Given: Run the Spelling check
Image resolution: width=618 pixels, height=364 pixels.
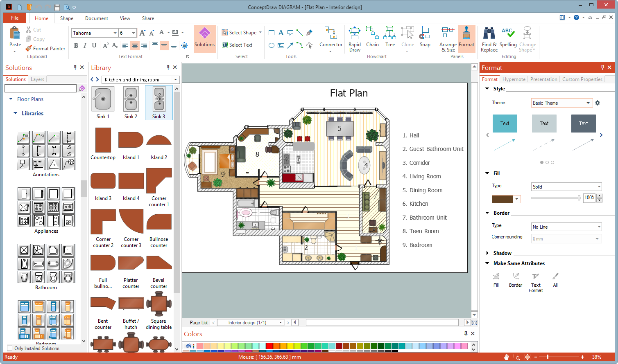Looking at the screenshot, I should (x=508, y=38).
